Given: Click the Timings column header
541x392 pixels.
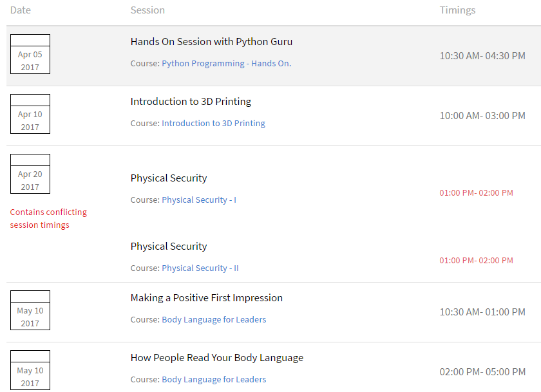Looking at the screenshot, I should 457,10.
